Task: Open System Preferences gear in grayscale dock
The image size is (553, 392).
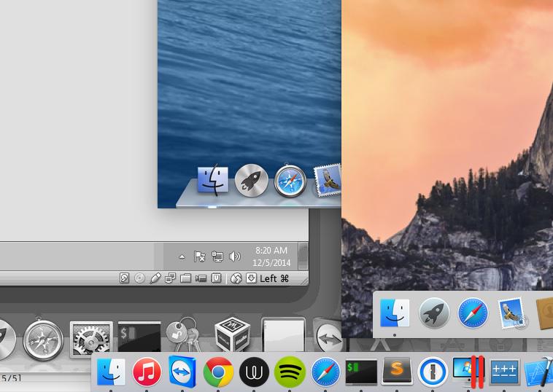Action: (x=91, y=340)
